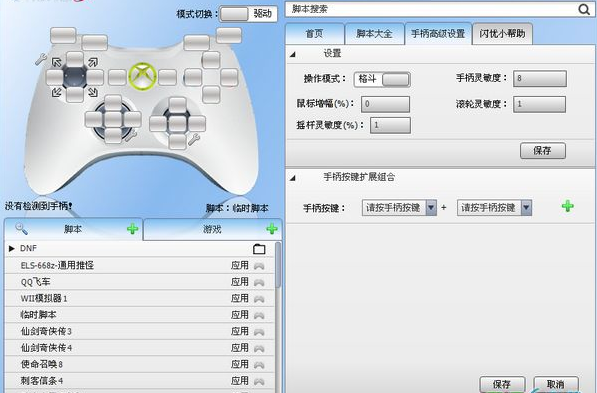
Task: Select the 刺客信条4 script row
Action: 140,381
